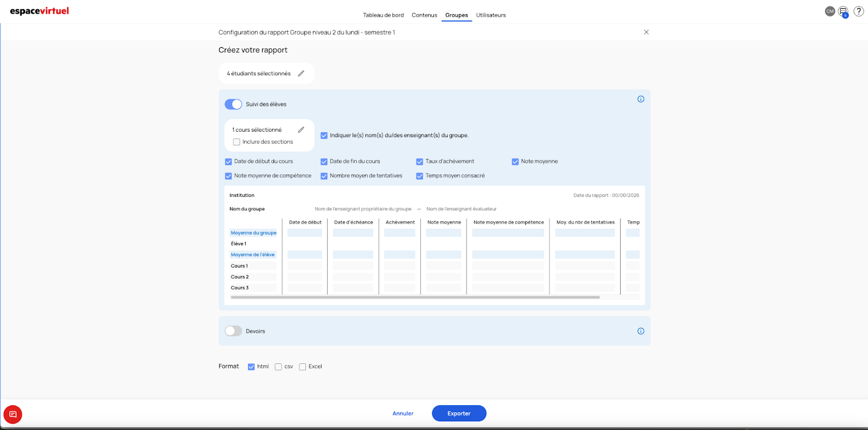868x430 pixels.
Task: Click the Exporter button
Action: pos(459,414)
